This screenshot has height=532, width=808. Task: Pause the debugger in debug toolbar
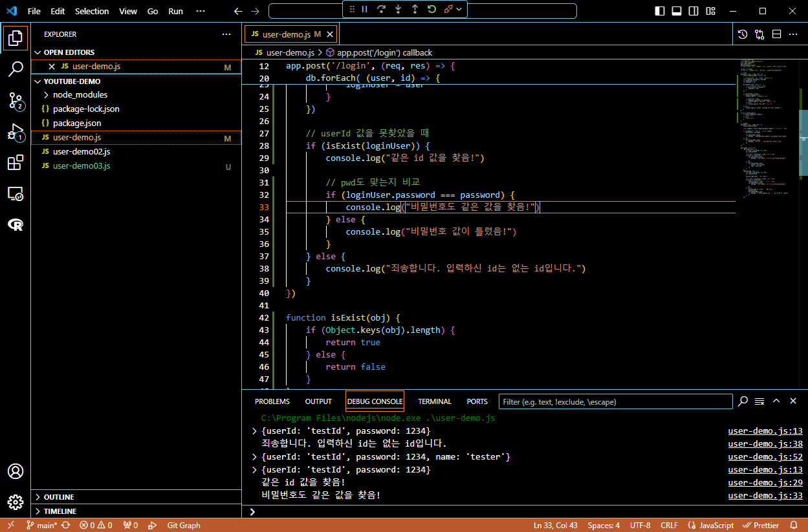364,10
